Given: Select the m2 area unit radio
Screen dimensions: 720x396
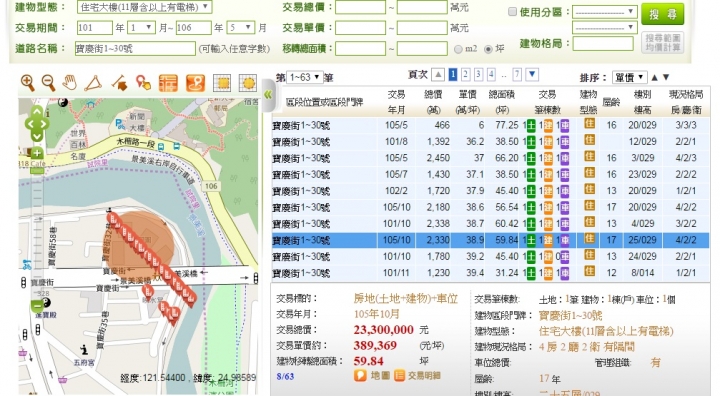Looking at the screenshot, I should (x=458, y=49).
